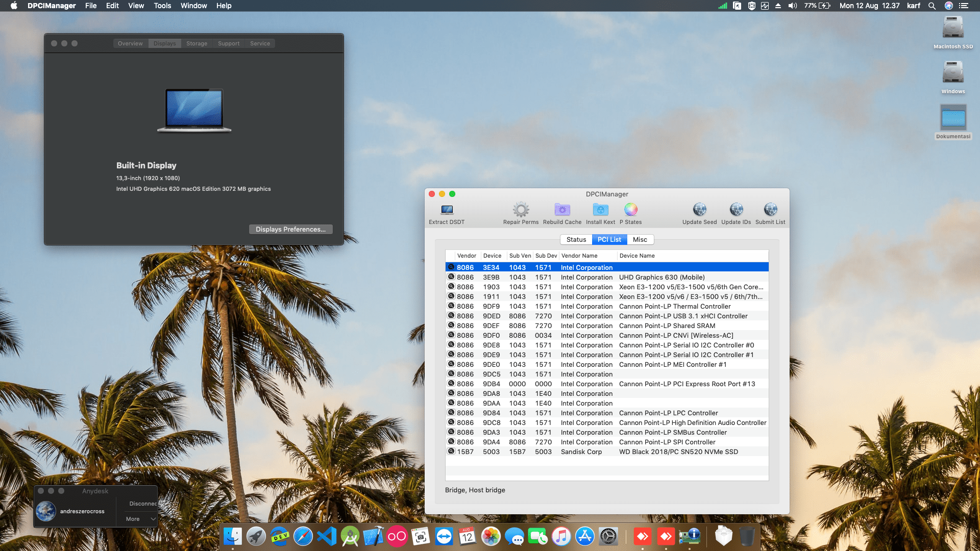The image size is (980, 551).
Task: Open the Notification Center list icon
Action: tap(964, 6)
